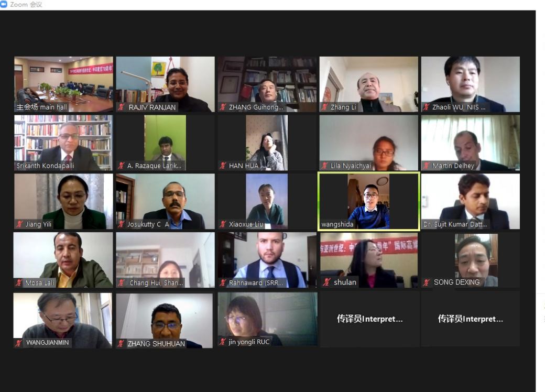Click muted microphone icon beside shulan
The width and height of the screenshot is (545, 392).
click(326, 282)
